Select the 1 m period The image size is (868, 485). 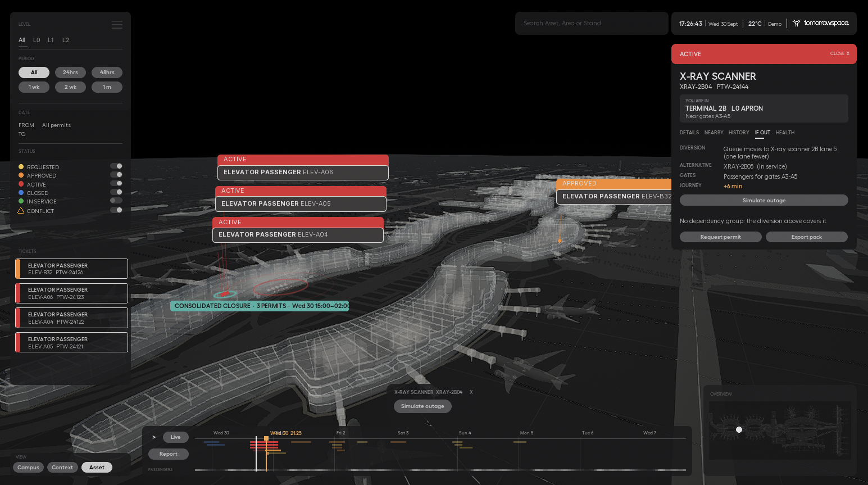107,87
